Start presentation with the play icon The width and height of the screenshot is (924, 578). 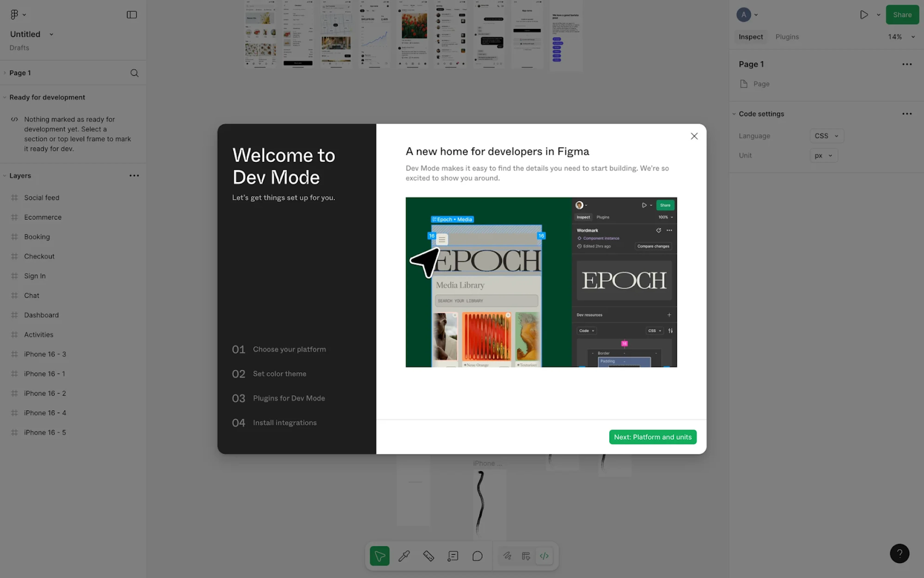click(x=864, y=15)
